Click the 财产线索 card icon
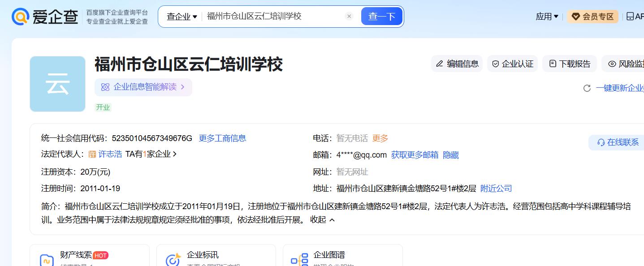The height and width of the screenshot is (266, 644). [x=47, y=260]
